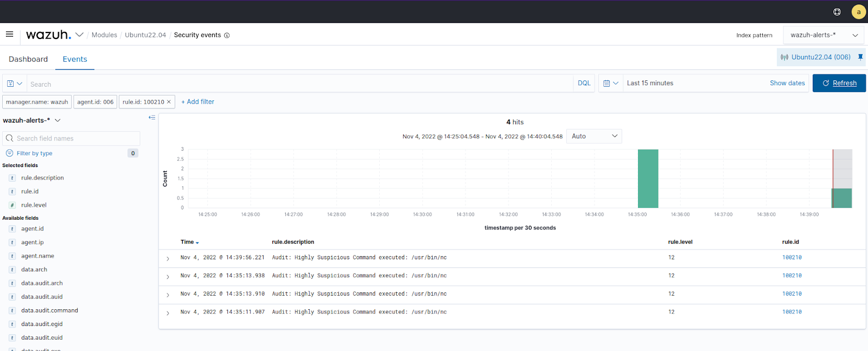The width and height of the screenshot is (868, 351).
Task: Open Filter by type options
Action: [34, 154]
